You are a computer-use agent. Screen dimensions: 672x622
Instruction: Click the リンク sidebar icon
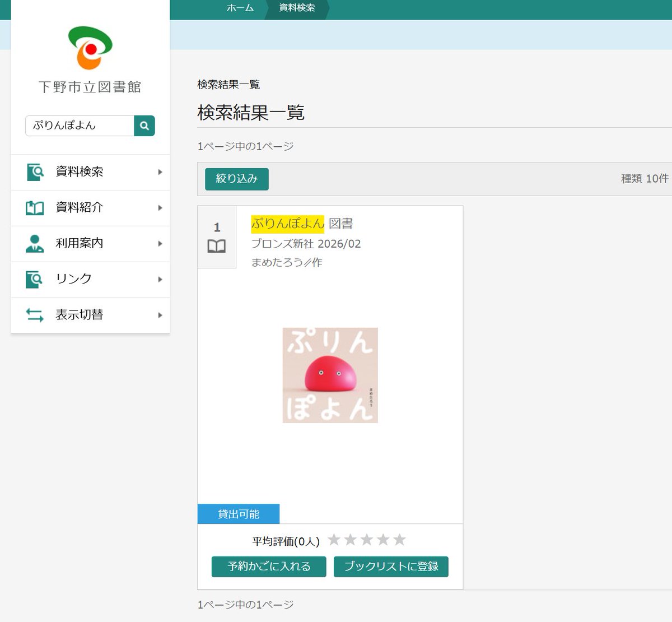[35, 279]
